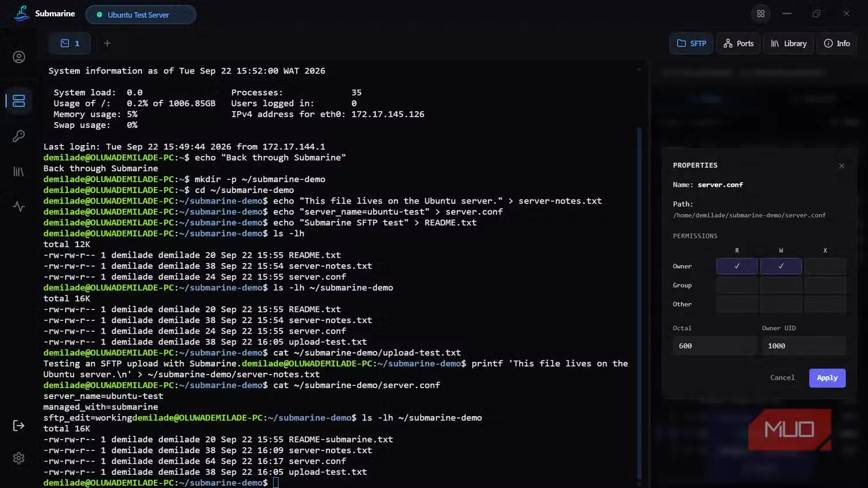
Task: Click the PERMISSIONS heading
Action: [x=695, y=236]
